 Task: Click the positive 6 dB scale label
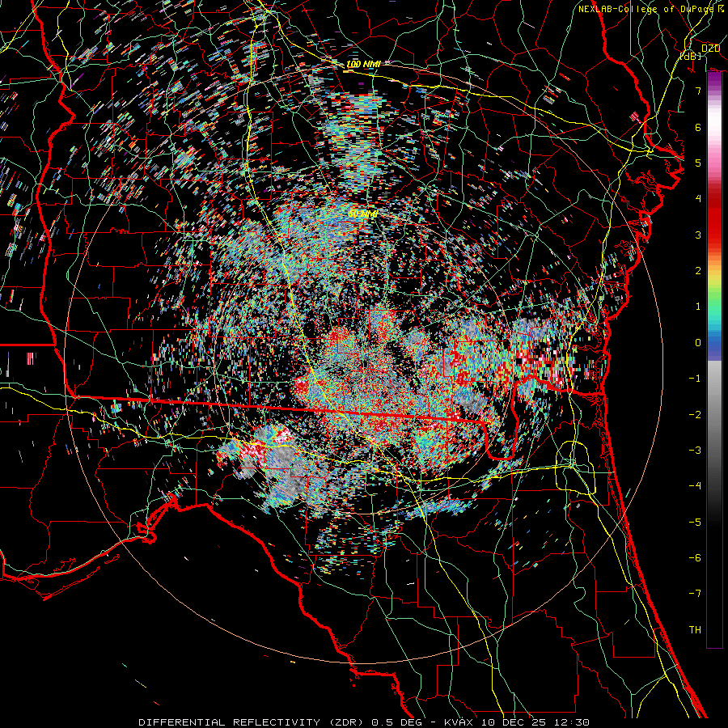[698, 127]
